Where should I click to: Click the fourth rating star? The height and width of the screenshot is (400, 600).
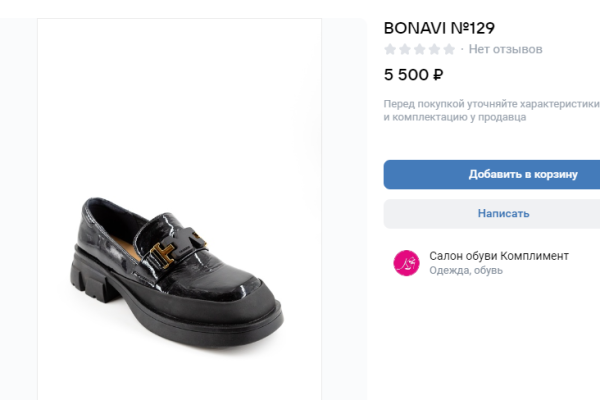click(434, 49)
